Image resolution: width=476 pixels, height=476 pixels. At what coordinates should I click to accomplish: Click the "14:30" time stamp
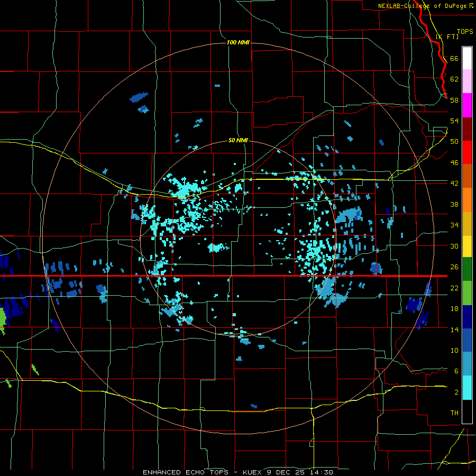(322, 472)
